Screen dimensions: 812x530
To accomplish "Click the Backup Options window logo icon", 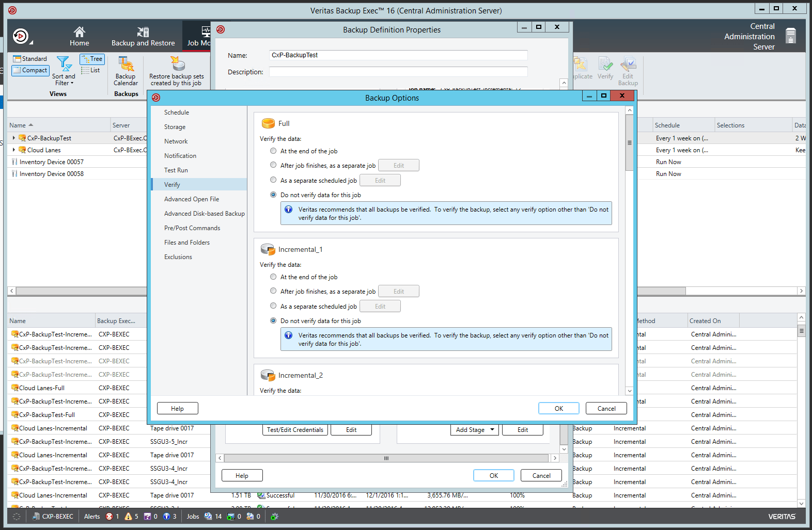I will 156,98.
